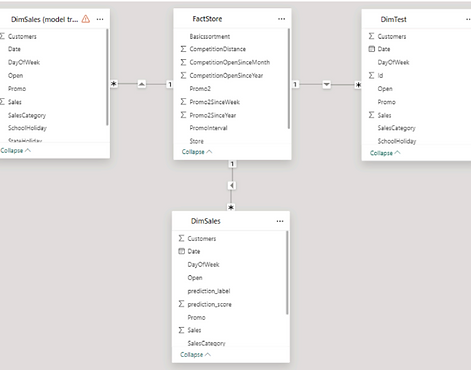Select the FactStore table header
The height and width of the screenshot is (370, 471).
pos(232,19)
